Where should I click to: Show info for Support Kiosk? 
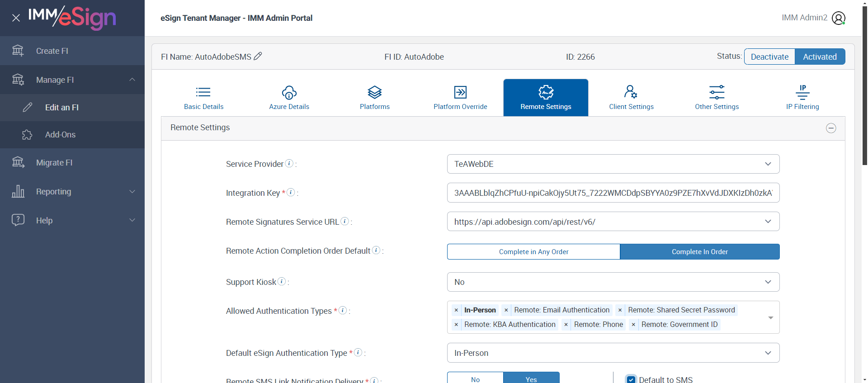(x=282, y=281)
